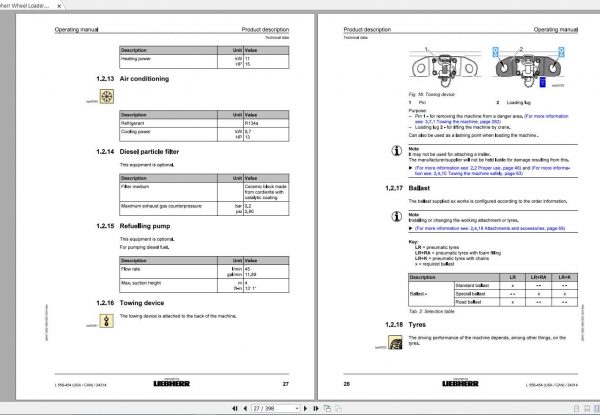Click the towing device figure 1 drawing
This screenshot has height=415, width=600.
pyautogui.click(x=445, y=68)
